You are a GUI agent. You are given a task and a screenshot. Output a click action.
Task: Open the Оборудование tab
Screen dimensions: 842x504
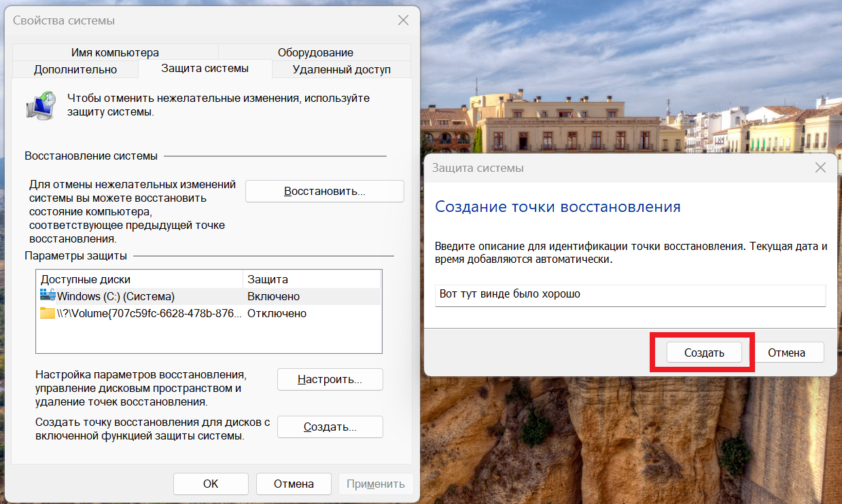click(x=315, y=52)
